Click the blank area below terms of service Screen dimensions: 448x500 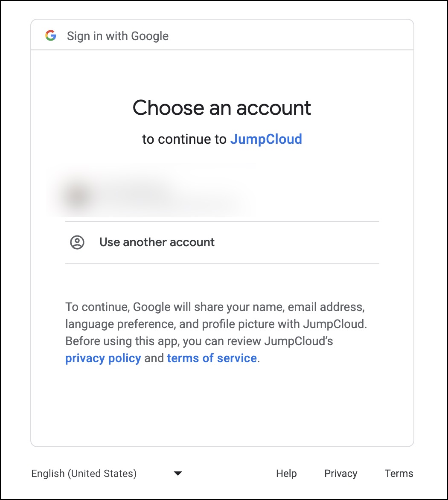[x=222, y=405]
